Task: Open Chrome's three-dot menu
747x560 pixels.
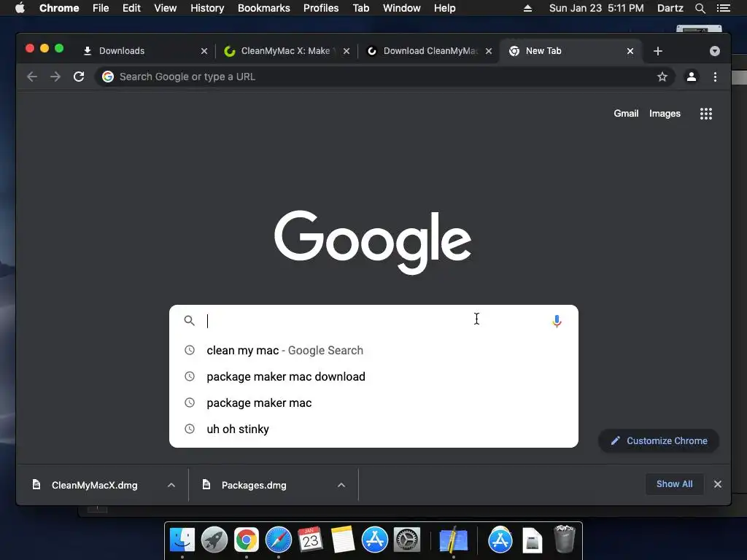Action: click(715, 77)
